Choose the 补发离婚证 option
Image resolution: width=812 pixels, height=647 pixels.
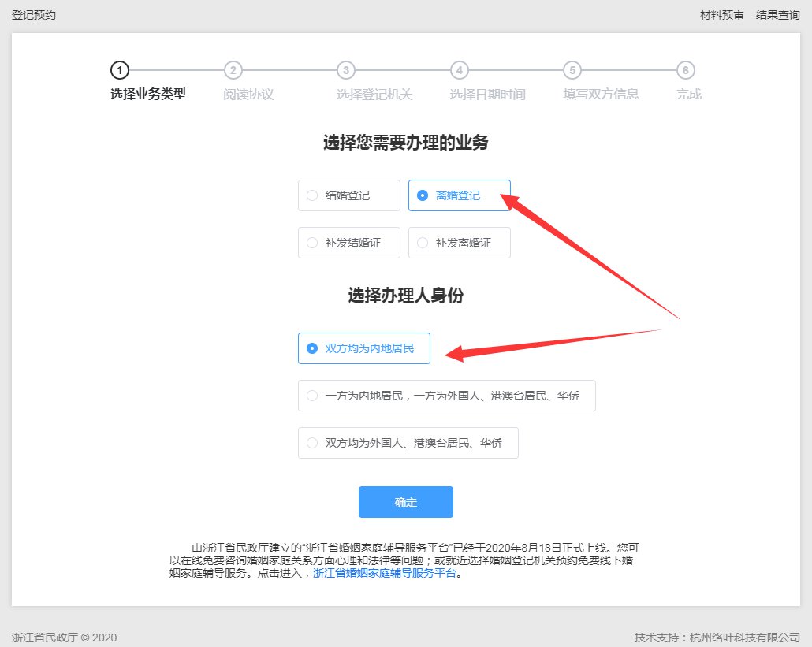pyautogui.click(x=459, y=243)
